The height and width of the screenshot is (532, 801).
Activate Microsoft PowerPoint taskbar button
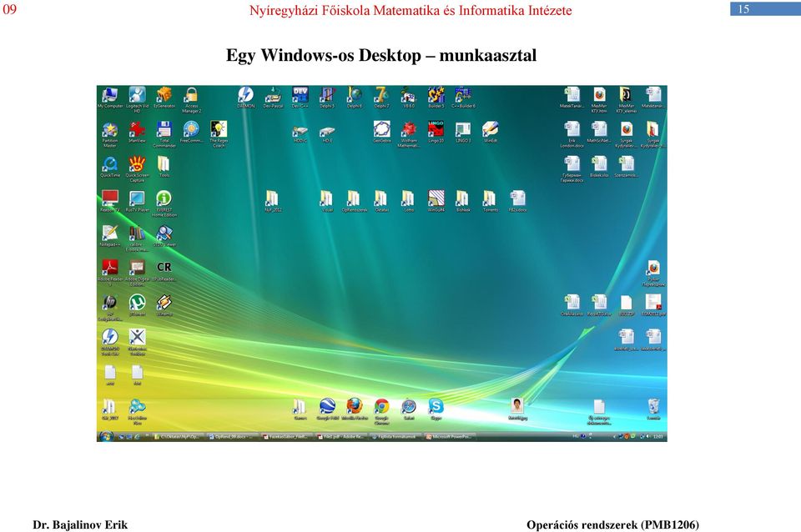point(450,437)
